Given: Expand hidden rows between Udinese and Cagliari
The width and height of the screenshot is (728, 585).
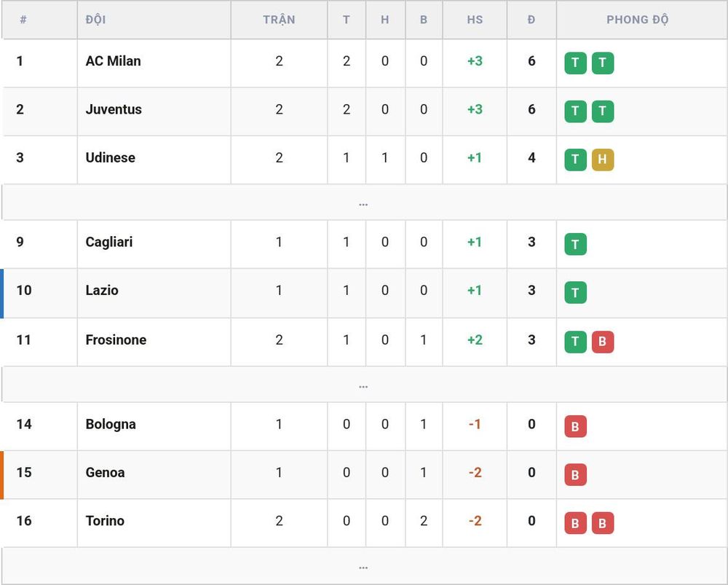Looking at the screenshot, I should point(364,202).
